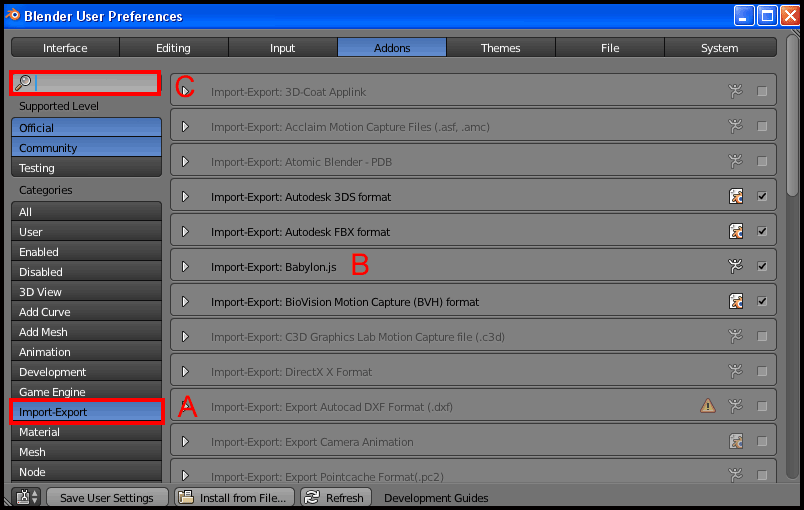Select the Add Mesh category
The width and height of the screenshot is (804, 510).
click(86, 332)
